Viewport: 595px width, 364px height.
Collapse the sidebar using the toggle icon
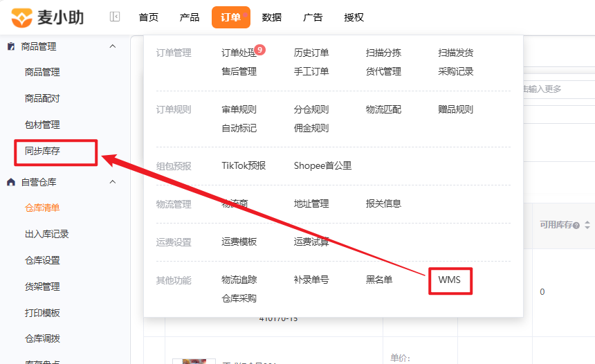coord(115,17)
